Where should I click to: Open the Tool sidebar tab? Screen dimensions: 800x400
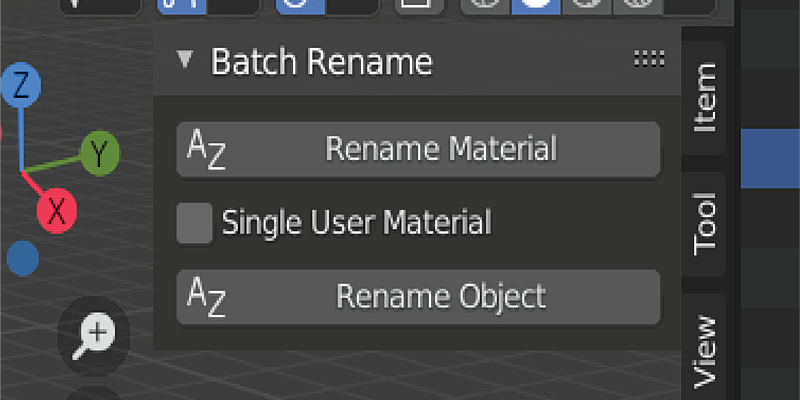point(705,224)
